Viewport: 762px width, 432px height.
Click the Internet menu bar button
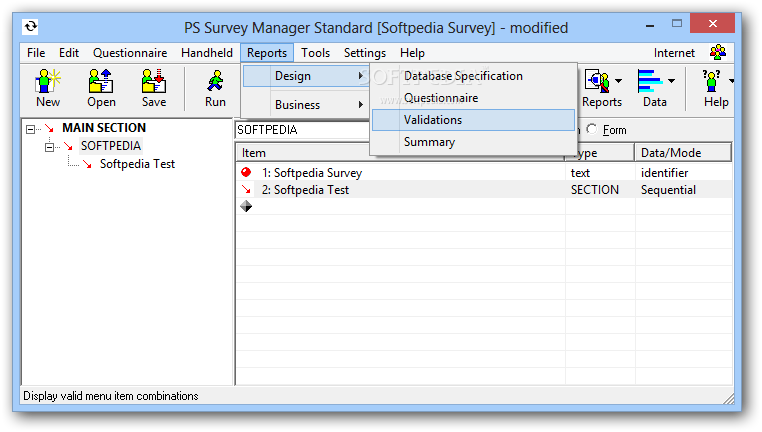tap(674, 52)
